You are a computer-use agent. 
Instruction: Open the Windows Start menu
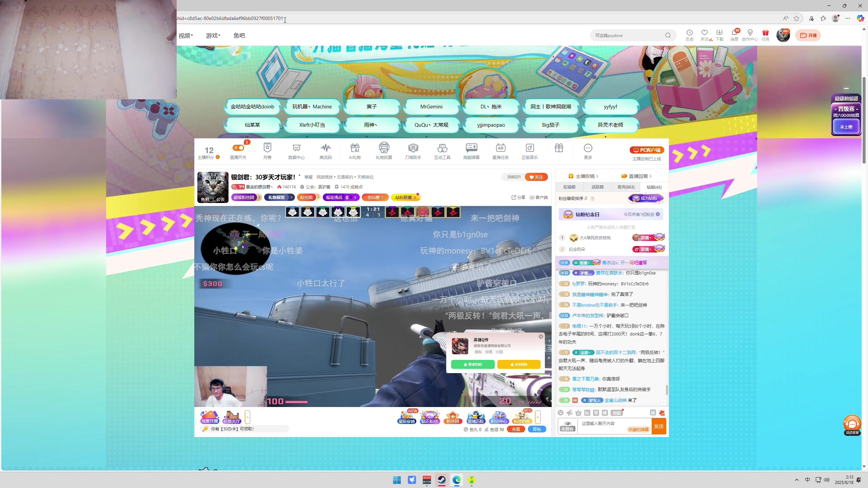397,480
